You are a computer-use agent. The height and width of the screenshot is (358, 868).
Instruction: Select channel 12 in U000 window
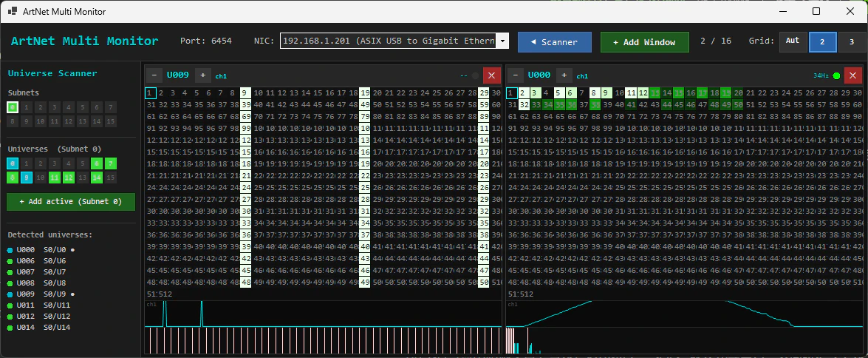(643, 93)
